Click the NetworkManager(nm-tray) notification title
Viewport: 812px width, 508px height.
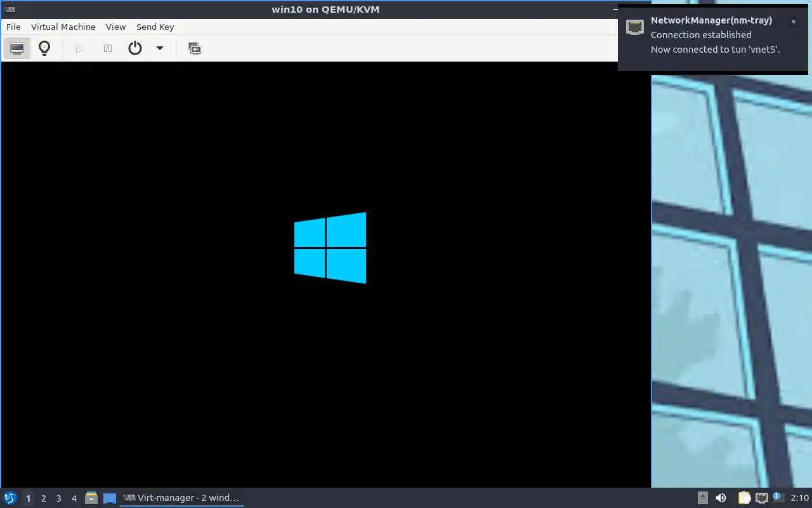[711, 20]
